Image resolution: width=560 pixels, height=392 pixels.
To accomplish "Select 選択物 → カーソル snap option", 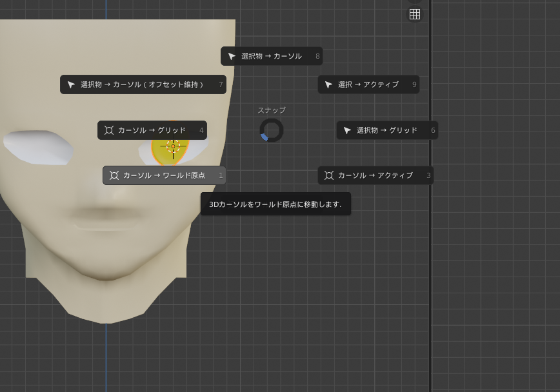I will 271,56.
